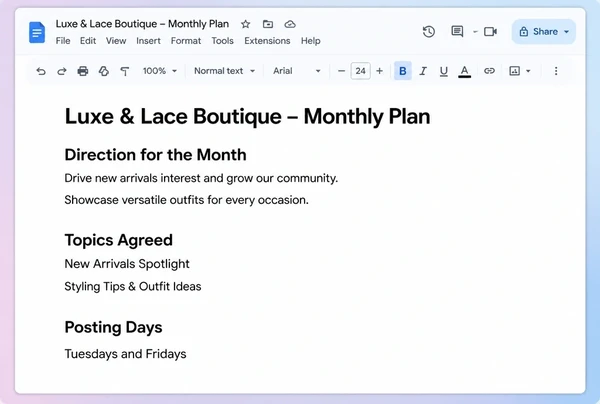Expand insert image dropdown arrow
This screenshot has height=404, width=600.
pyautogui.click(x=528, y=71)
